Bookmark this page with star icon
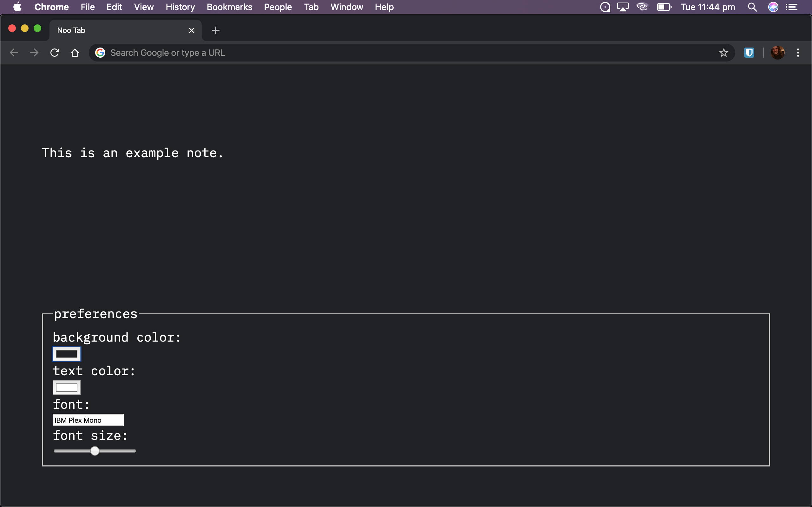The image size is (812, 507). click(x=724, y=53)
